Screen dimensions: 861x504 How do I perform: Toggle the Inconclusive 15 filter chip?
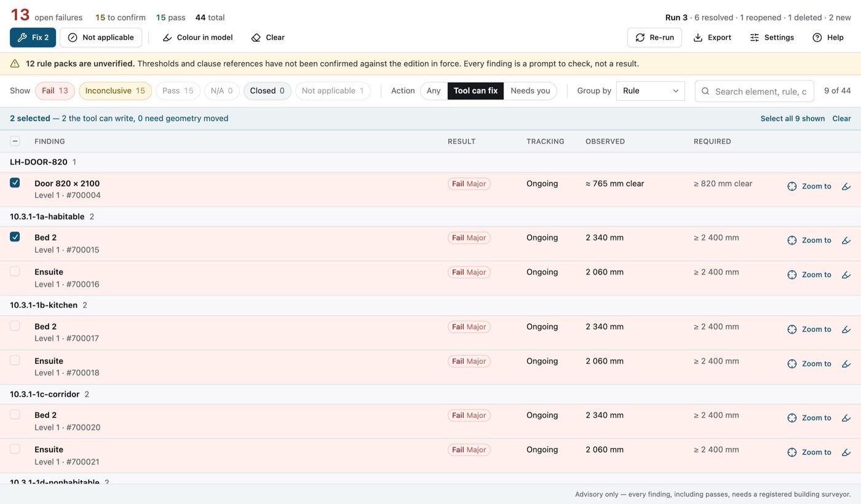click(115, 91)
